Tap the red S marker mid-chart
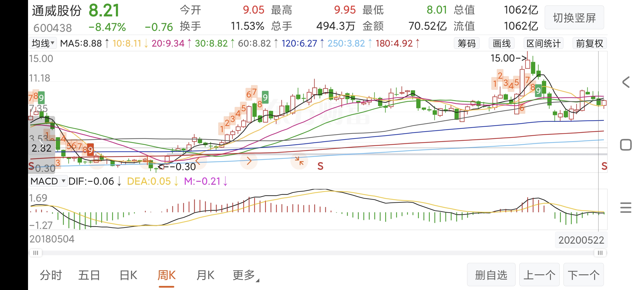Viewport: 644px width, 290px height. click(x=320, y=166)
